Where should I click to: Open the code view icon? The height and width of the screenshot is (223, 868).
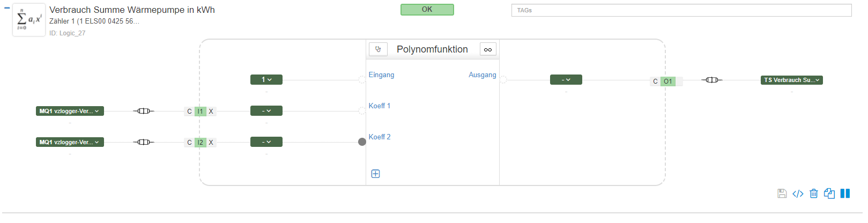tap(798, 194)
